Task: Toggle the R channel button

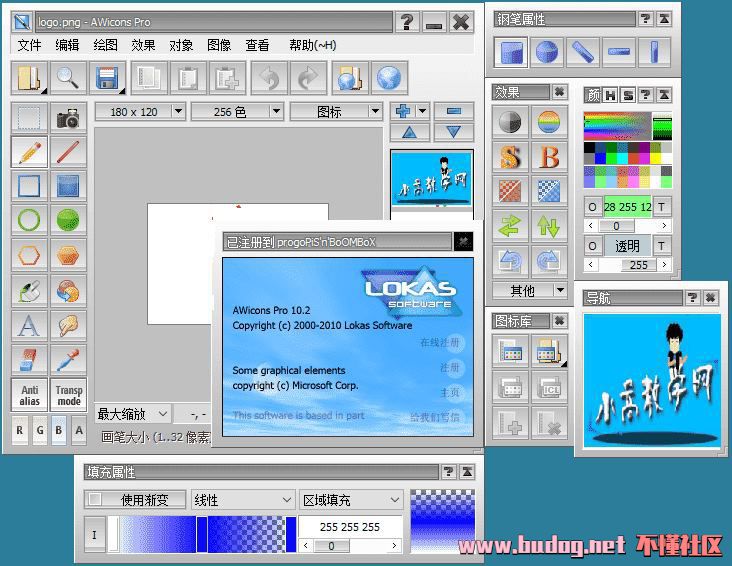Action: tap(20, 431)
